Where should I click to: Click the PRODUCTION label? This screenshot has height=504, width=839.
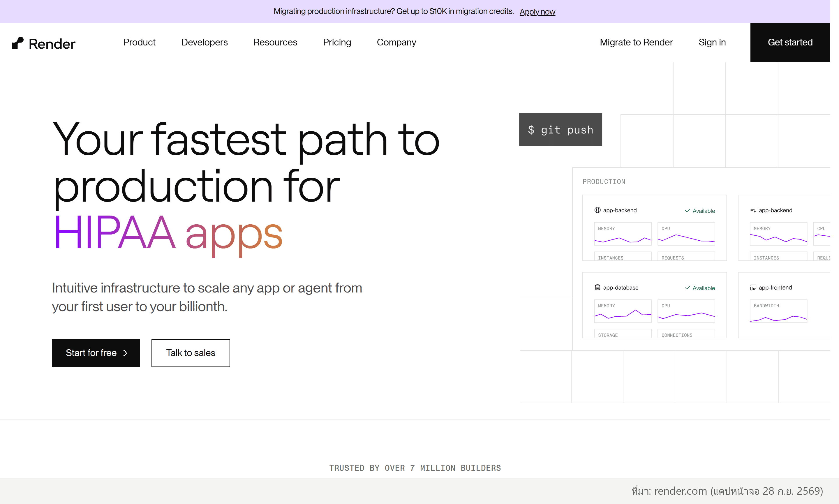click(604, 182)
